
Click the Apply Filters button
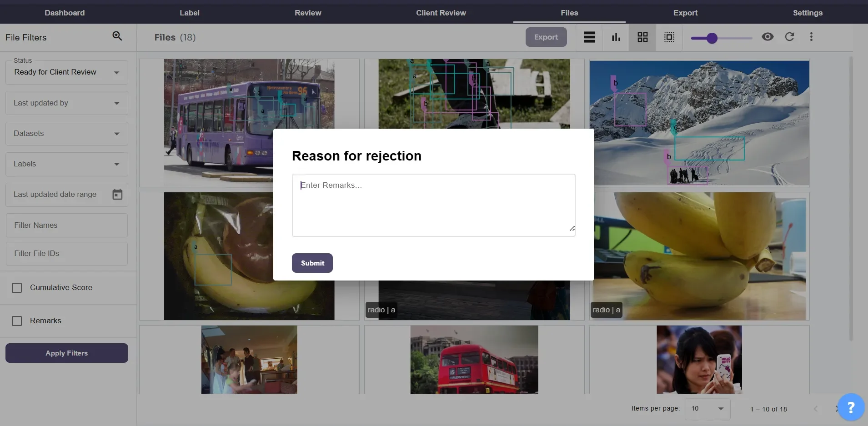pos(67,353)
